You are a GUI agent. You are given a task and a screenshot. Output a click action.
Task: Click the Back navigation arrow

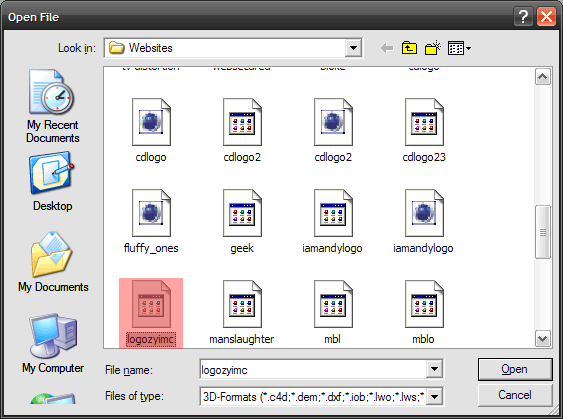point(387,48)
